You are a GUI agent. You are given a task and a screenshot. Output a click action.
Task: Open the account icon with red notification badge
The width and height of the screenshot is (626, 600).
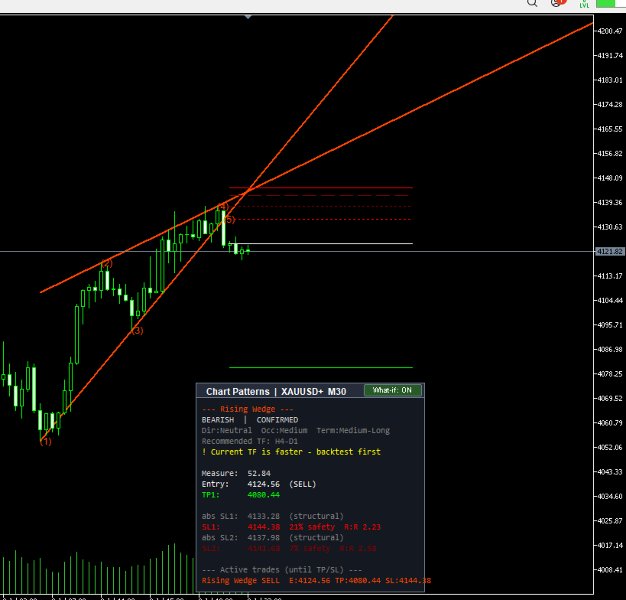click(558, 3)
